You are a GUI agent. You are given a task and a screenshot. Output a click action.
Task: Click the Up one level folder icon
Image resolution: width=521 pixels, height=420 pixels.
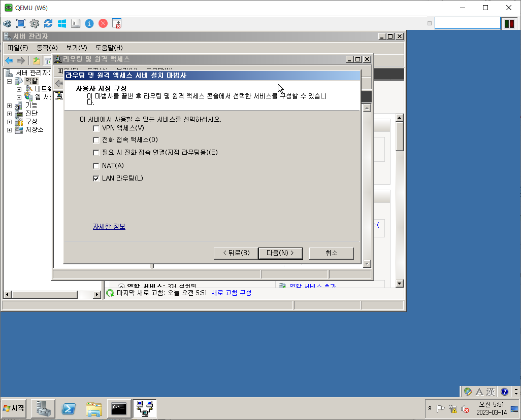36,60
